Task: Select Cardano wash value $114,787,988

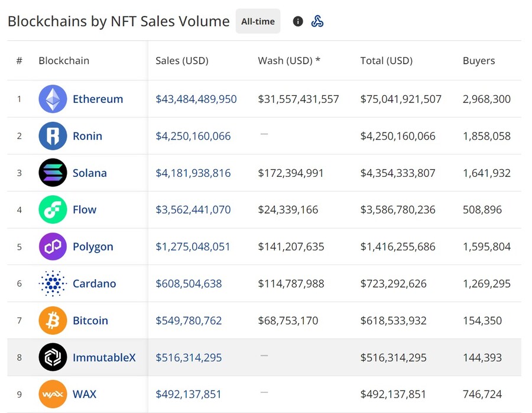Action: (x=291, y=283)
